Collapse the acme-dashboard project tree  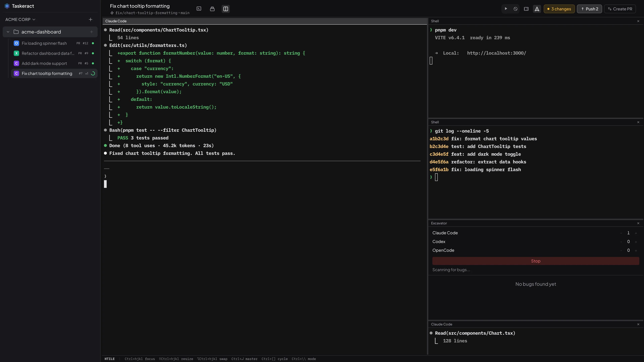pos(8,32)
